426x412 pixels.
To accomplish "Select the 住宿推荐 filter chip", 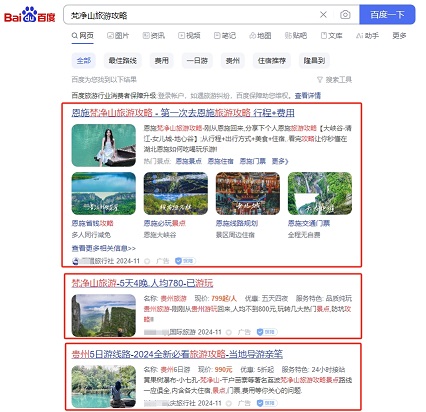I will click(x=272, y=61).
